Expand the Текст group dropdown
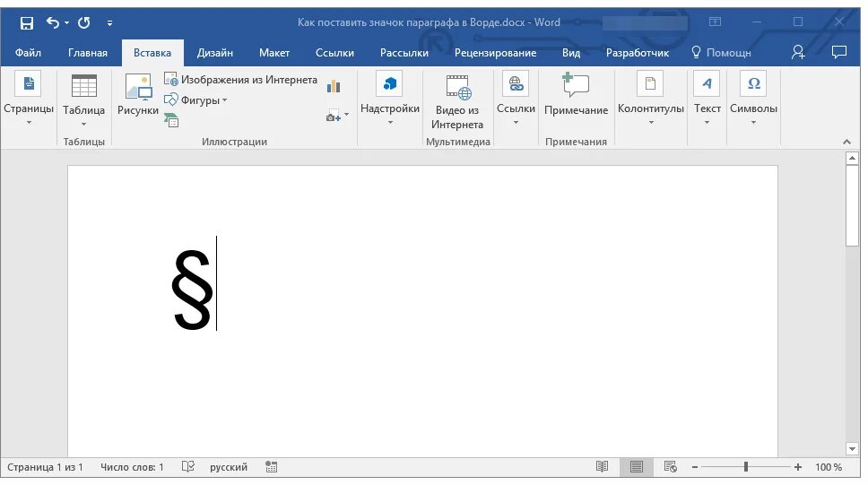Image resolution: width=868 pixels, height=485 pixels. 707,100
